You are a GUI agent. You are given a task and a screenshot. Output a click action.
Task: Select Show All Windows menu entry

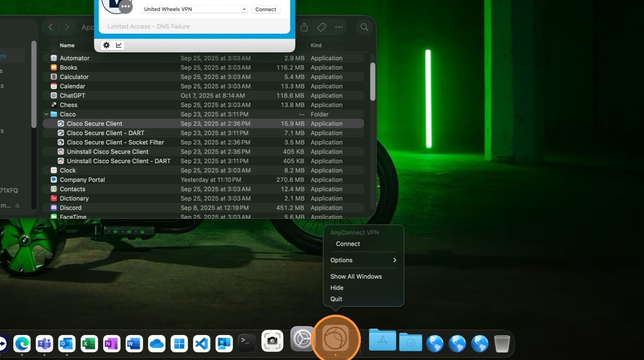pos(356,276)
